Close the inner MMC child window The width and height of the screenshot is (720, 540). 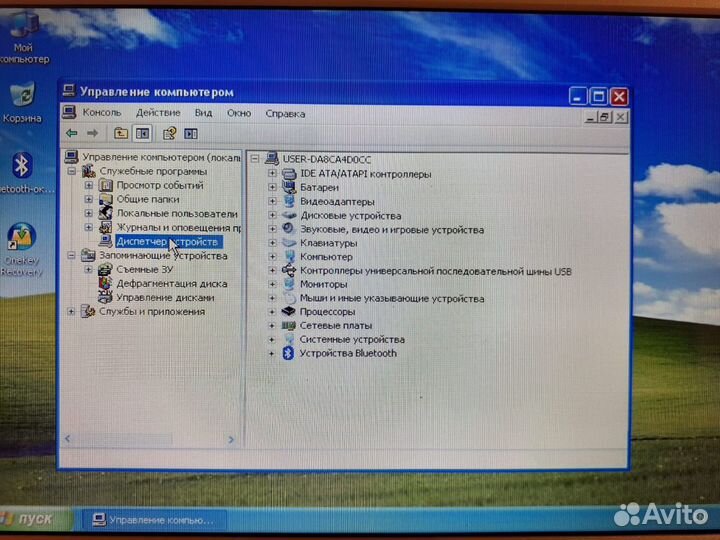621,117
